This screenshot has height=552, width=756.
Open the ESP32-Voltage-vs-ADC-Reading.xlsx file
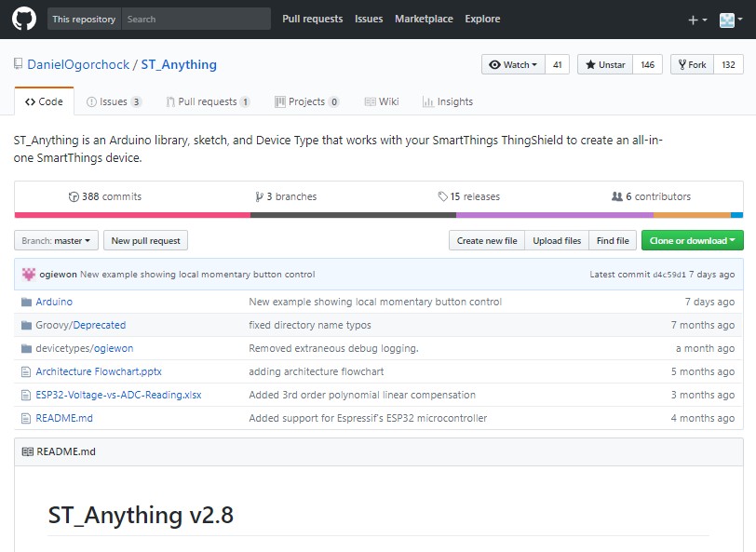118,395
